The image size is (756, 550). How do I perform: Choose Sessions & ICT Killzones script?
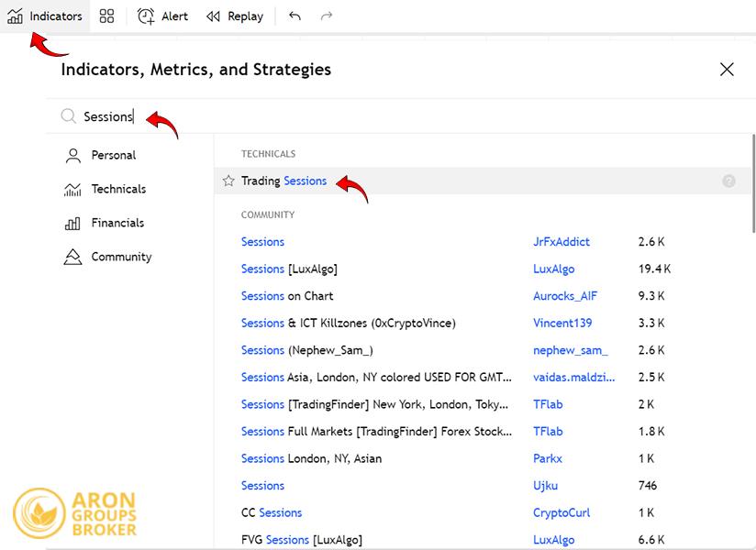pos(348,324)
